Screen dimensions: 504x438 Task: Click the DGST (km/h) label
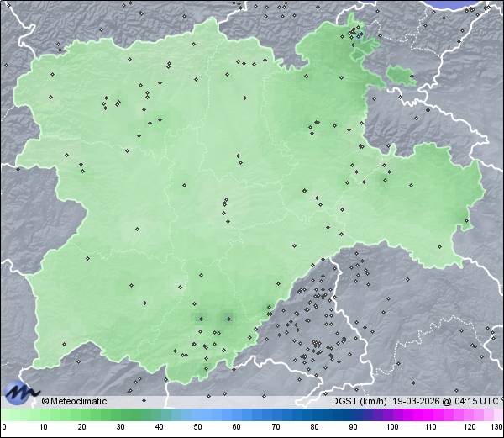(x=358, y=401)
